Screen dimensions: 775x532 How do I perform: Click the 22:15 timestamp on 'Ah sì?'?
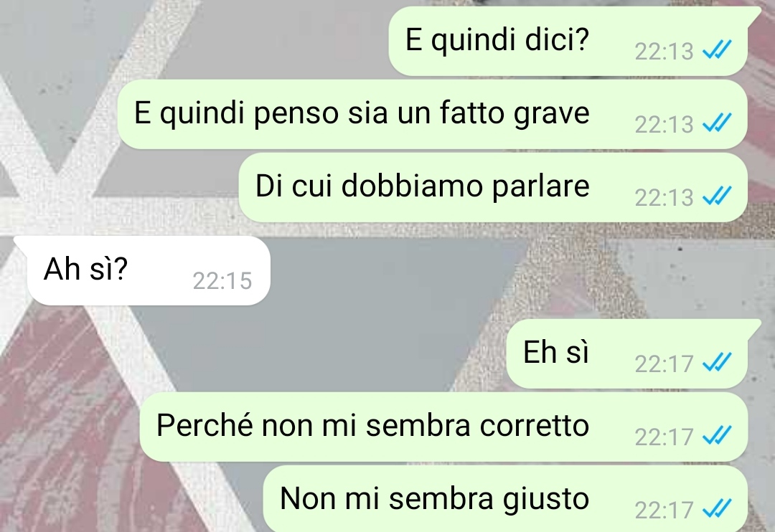(x=222, y=281)
